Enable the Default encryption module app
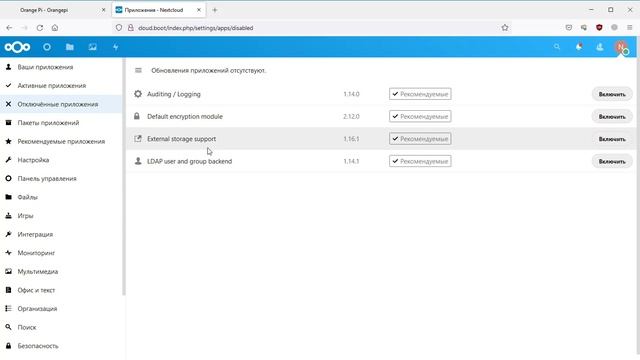 tap(612, 117)
